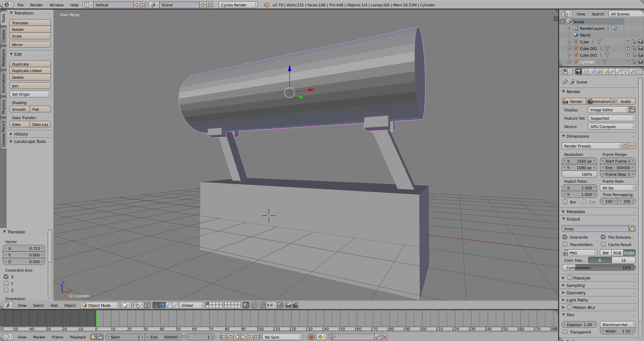Click the OpenGL render animation clapper icon

(x=295, y=305)
